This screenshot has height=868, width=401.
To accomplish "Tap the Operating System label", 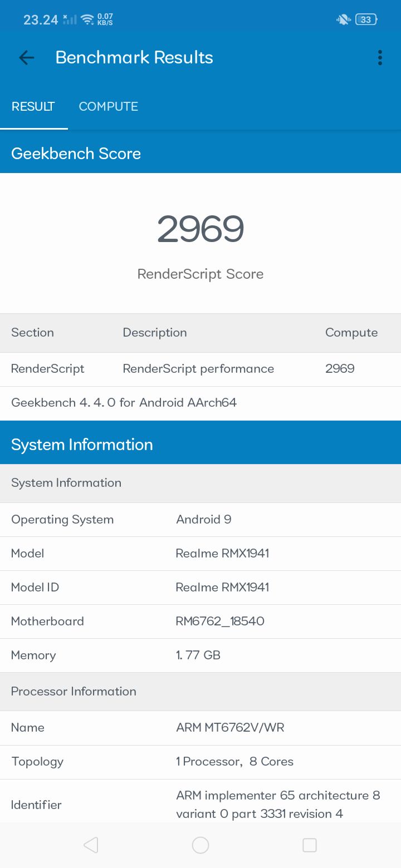I will point(62,520).
